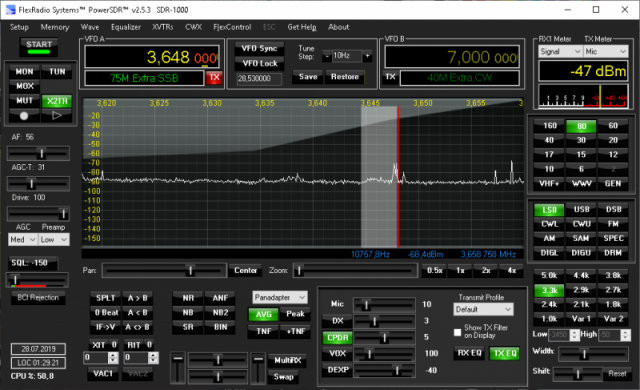Expand the Transmit Profile Default dropdown
The image size is (640, 390).
(x=483, y=309)
